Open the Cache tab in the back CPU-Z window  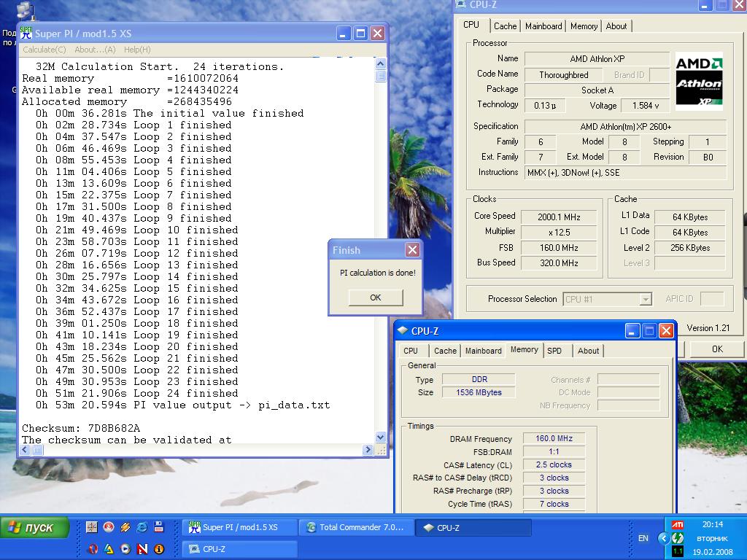click(x=505, y=26)
